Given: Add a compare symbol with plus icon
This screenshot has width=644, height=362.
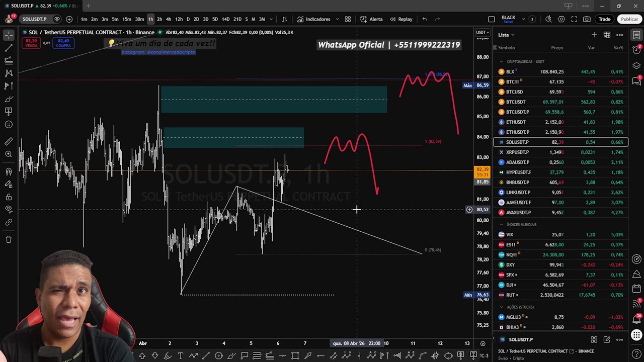Looking at the screenshot, I should click(x=69, y=19).
